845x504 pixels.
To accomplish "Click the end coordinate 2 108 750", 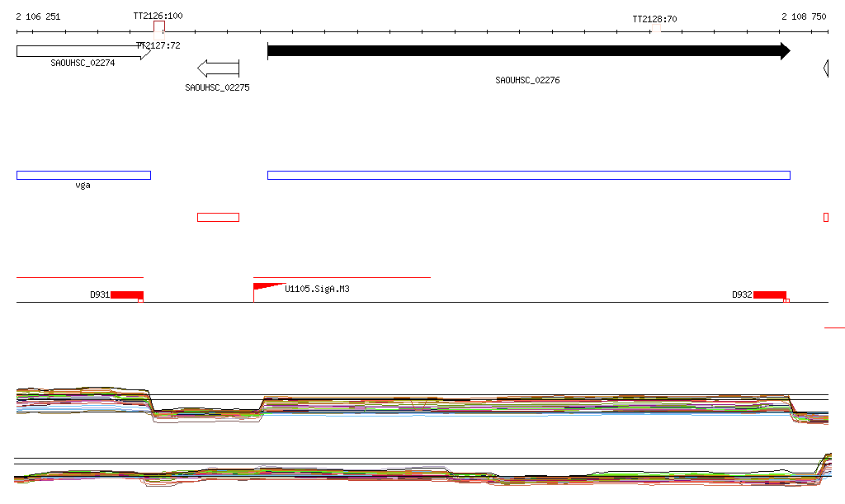I will (x=804, y=16).
